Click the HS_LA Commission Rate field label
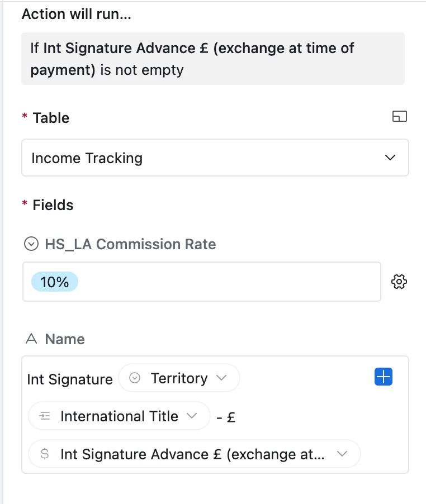This screenshot has height=504, width=426. (130, 244)
